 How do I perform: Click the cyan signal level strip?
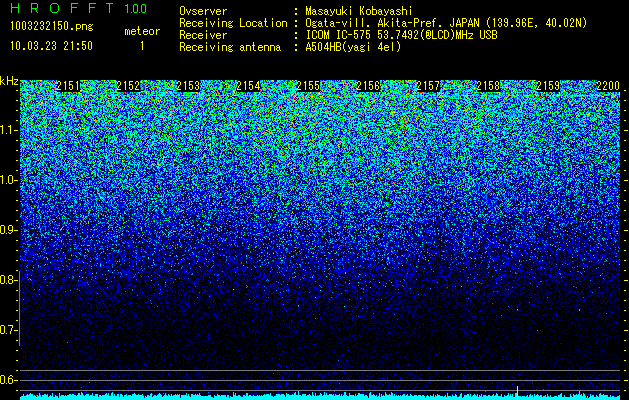coord(320,397)
